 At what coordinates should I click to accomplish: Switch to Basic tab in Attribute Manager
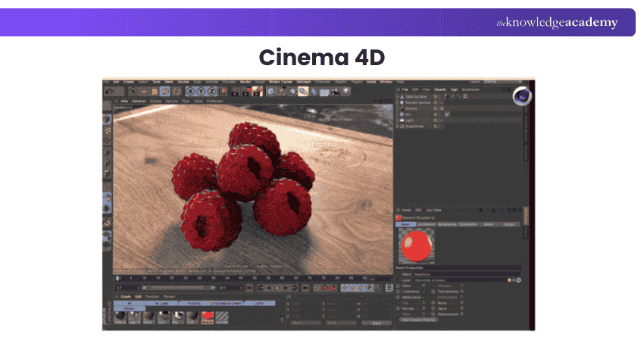click(406, 224)
